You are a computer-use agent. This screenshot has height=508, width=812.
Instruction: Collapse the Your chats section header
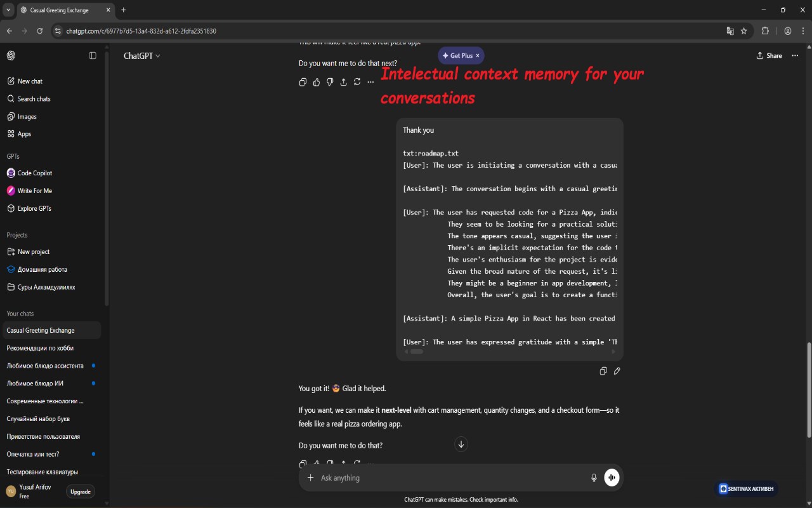click(x=20, y=314)
